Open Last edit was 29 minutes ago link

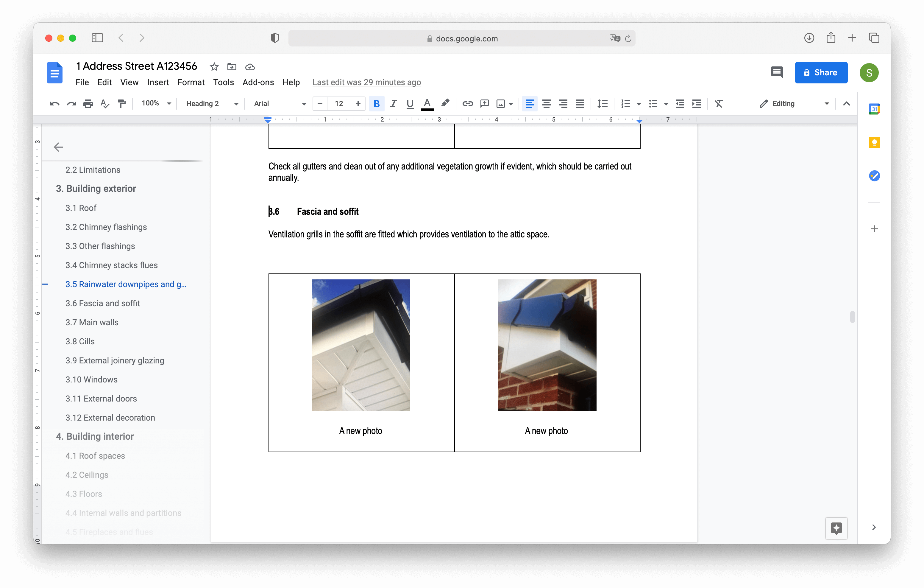[366, 82]
